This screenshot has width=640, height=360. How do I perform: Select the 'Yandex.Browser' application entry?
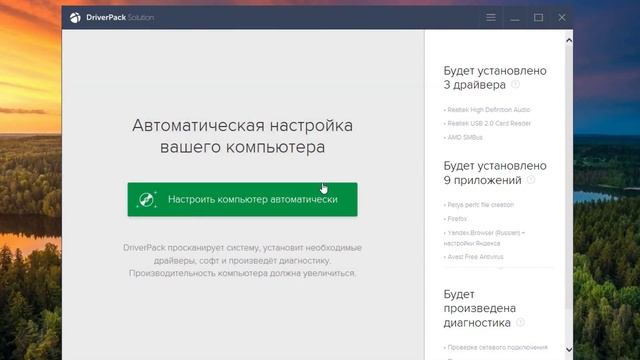pos(484,238)
